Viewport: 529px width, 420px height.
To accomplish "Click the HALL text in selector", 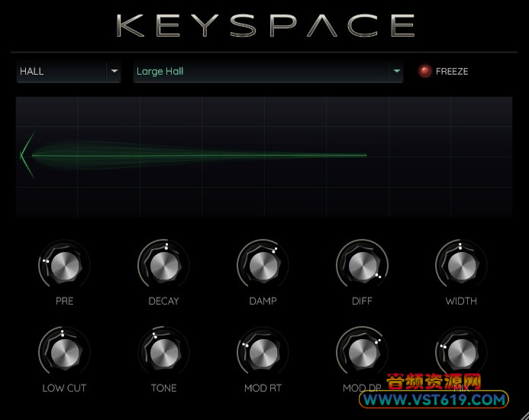I will (32, 71).
